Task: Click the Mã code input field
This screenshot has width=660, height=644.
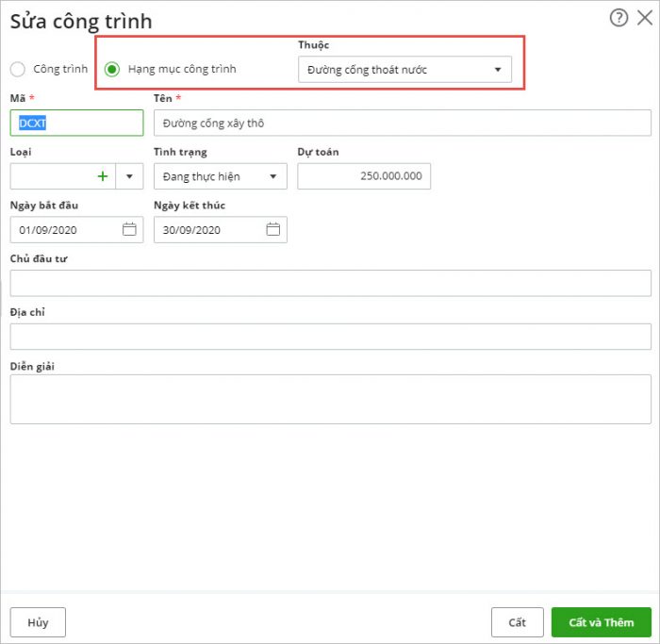Action: click(76, 123)
